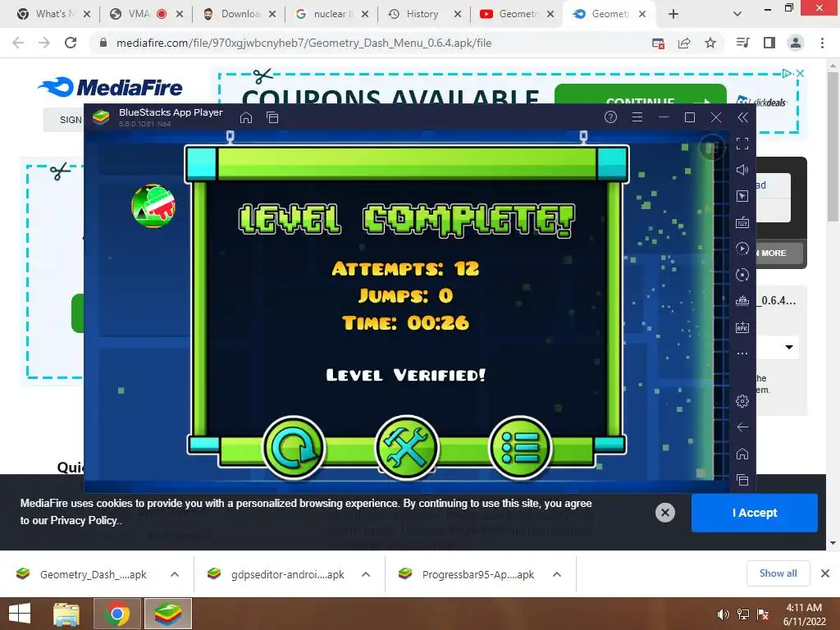Click the BlueStacks memory trim icon
This screenshot has width=840, height=630.
742,301
